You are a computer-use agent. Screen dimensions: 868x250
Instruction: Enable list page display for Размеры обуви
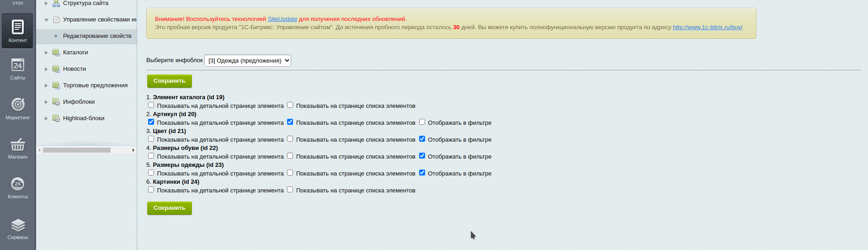point(290,156)
